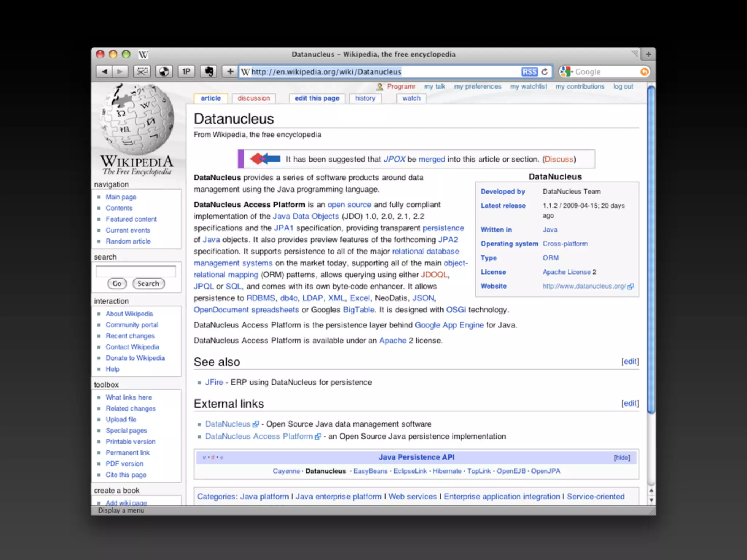Add bookmark with the plus toolbar button
This screenshot has width=747, height=560.
(230, 71)
